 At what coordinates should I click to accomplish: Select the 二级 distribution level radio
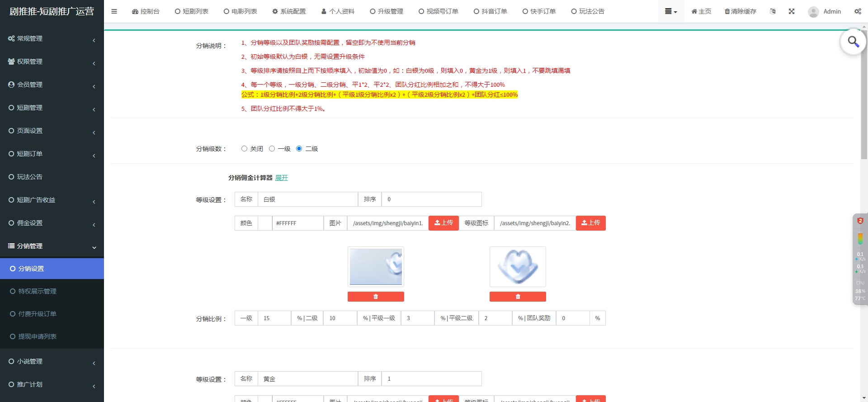(299, 149)
